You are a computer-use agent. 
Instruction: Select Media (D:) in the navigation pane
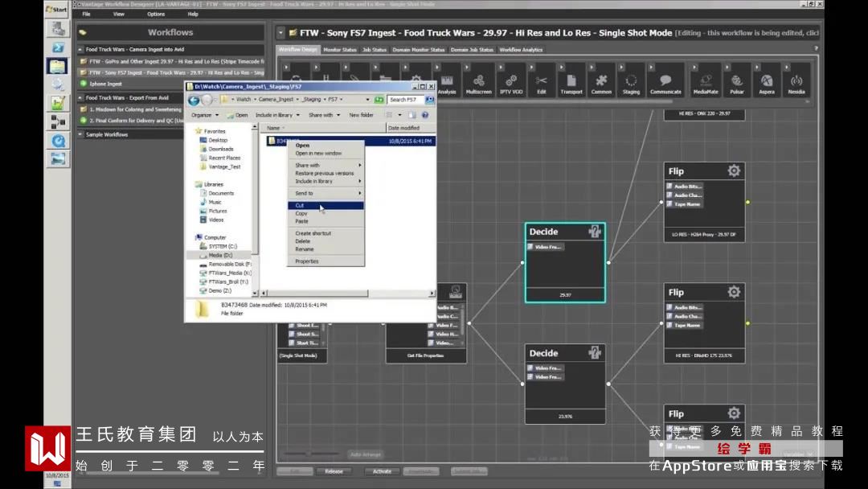click(x=219, y=255)
